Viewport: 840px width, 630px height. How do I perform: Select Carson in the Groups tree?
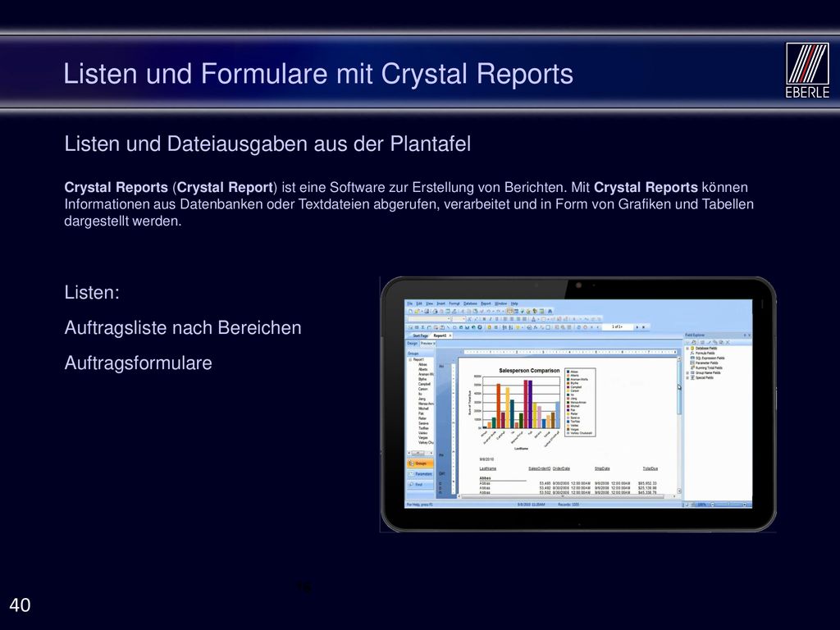[x=422, y=389]
